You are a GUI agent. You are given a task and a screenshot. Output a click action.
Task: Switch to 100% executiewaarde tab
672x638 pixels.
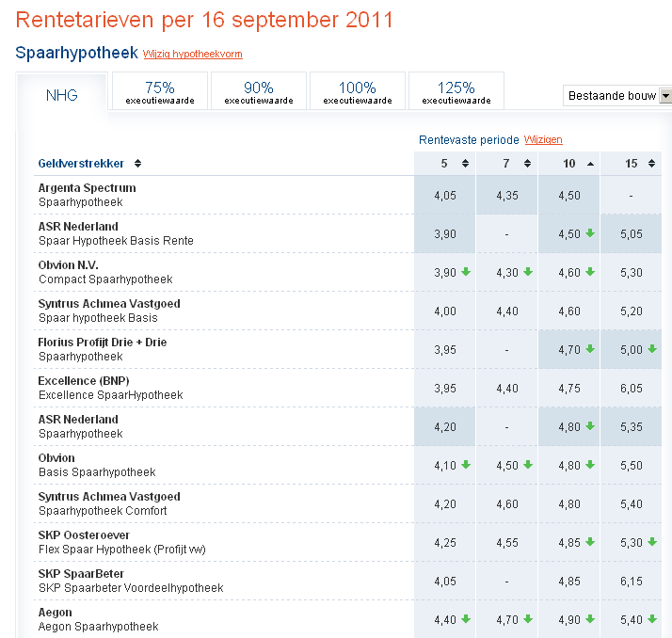[x=358, y=91]
